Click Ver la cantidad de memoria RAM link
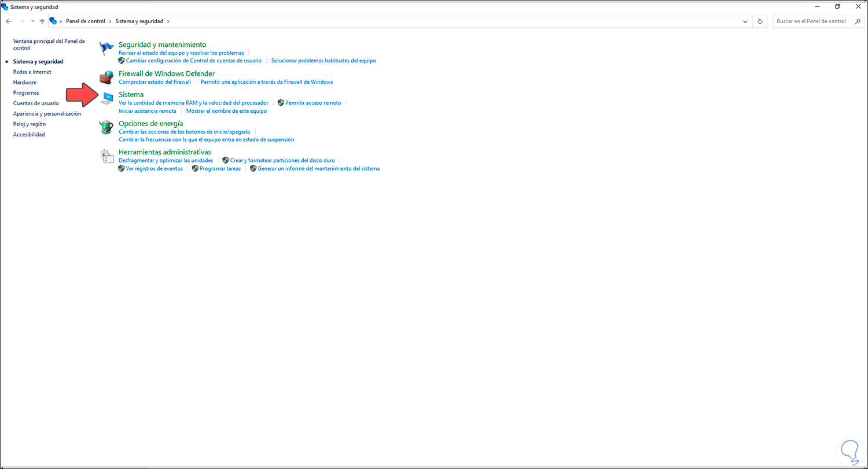 (x=193, y=103)
